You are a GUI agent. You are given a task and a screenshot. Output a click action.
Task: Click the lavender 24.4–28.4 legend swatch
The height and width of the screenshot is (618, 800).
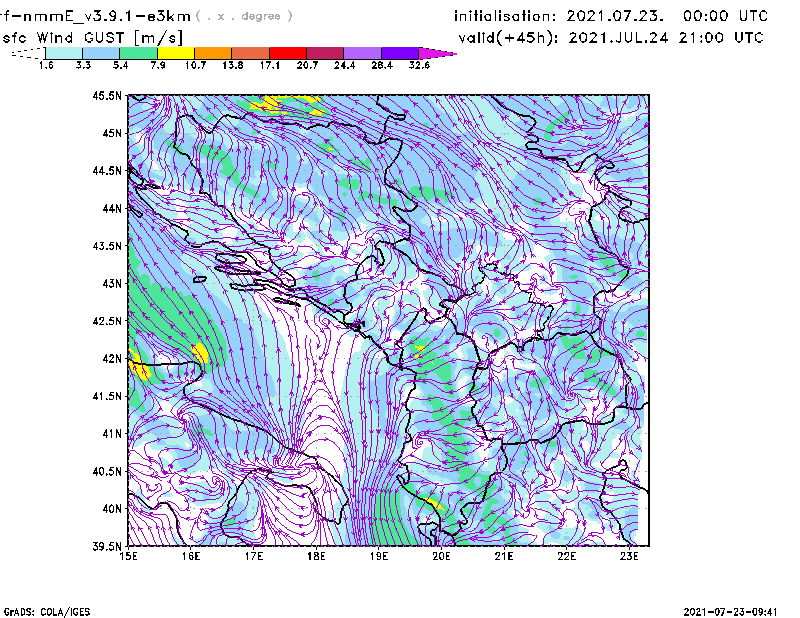pyautogui.click(x=362, y=53)
